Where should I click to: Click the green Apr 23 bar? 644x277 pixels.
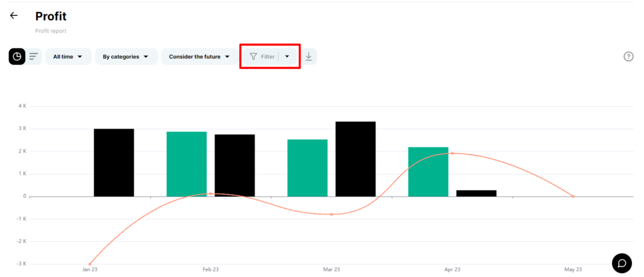pos(428,171)
